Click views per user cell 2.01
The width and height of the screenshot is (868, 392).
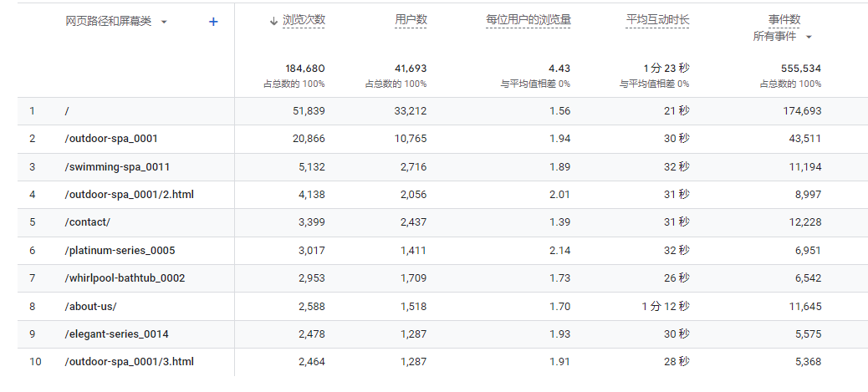tap(559, 195)
